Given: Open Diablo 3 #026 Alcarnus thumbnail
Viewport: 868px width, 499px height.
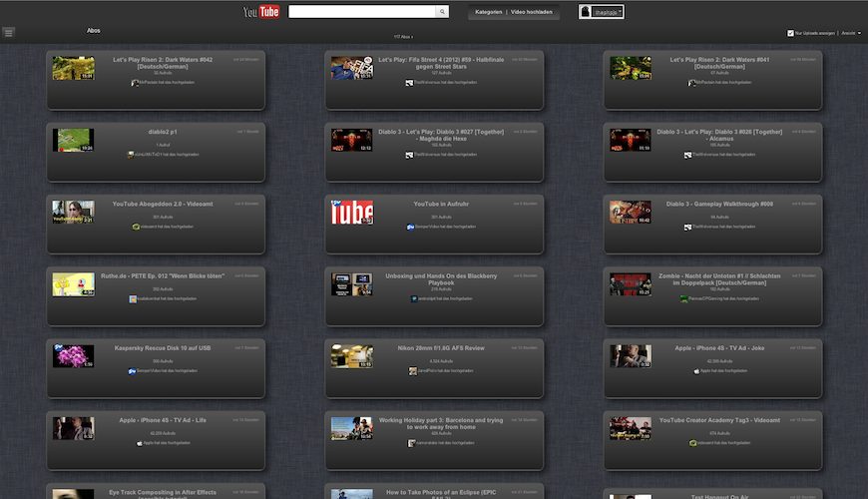Looking at the screenshot, I should click(x=631, y=140).
